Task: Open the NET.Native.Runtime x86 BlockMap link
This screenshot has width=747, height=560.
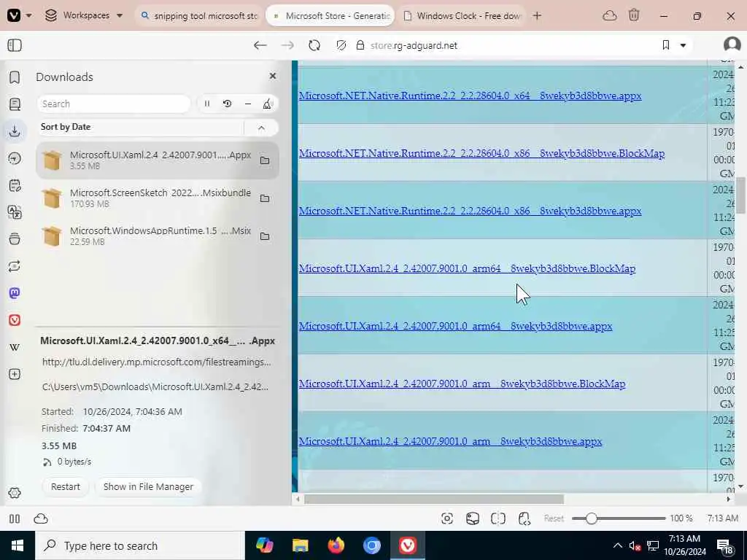Action: click(x=481, y=153)
